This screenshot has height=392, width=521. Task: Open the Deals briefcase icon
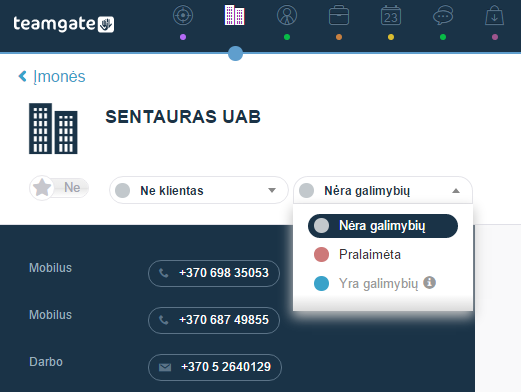tap(339, 16)
